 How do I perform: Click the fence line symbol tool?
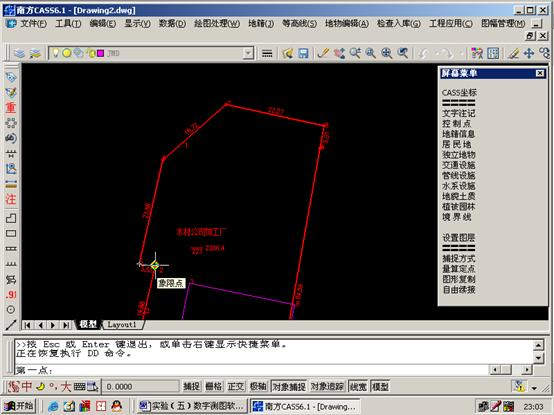11,264
